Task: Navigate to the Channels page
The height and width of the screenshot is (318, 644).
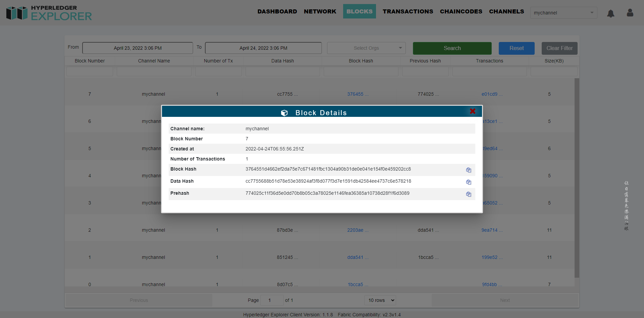Action: [x=506, y=11]
